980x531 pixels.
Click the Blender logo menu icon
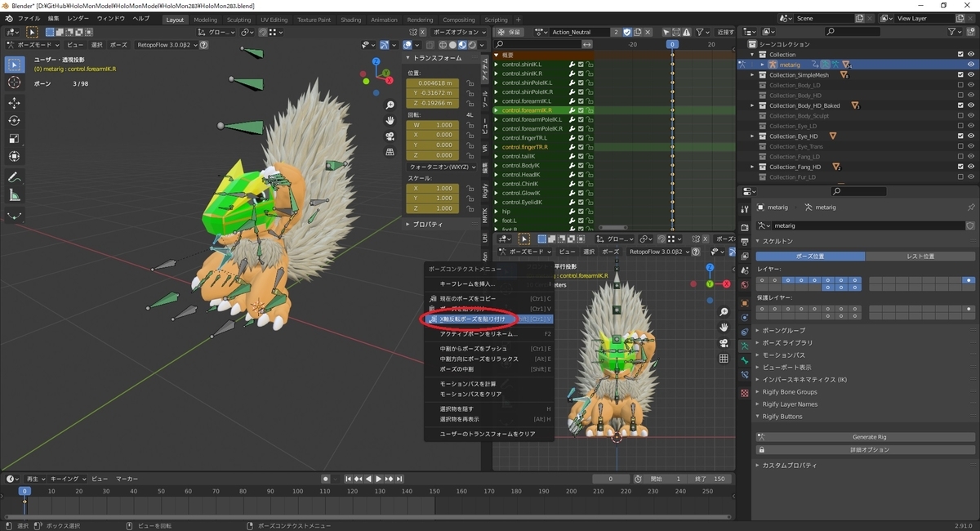[x=8, y=18]
